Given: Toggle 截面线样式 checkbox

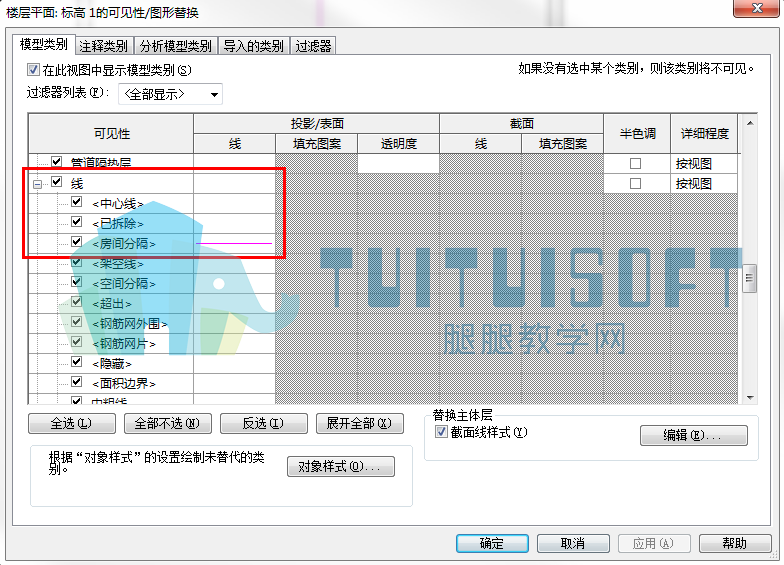Looking at the screenshot, I should point(441,432).
